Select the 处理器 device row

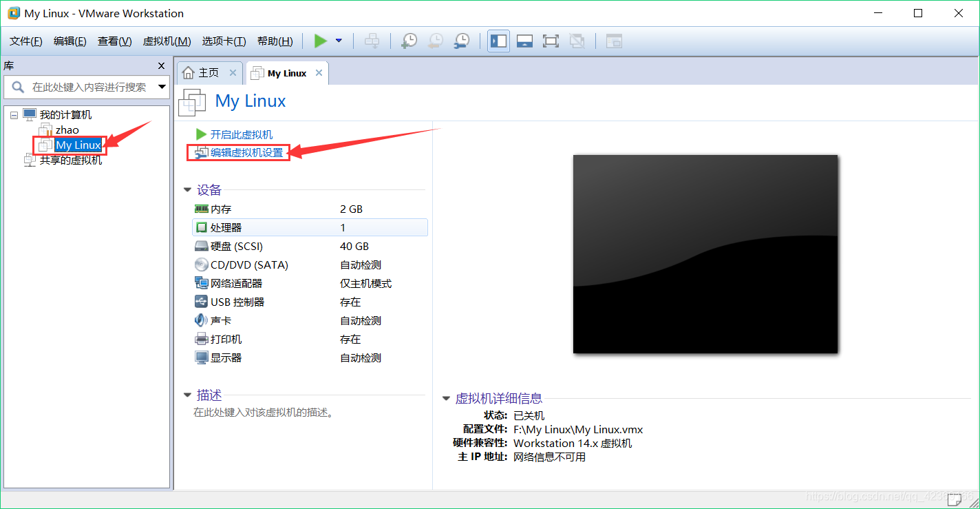(310, 227)
